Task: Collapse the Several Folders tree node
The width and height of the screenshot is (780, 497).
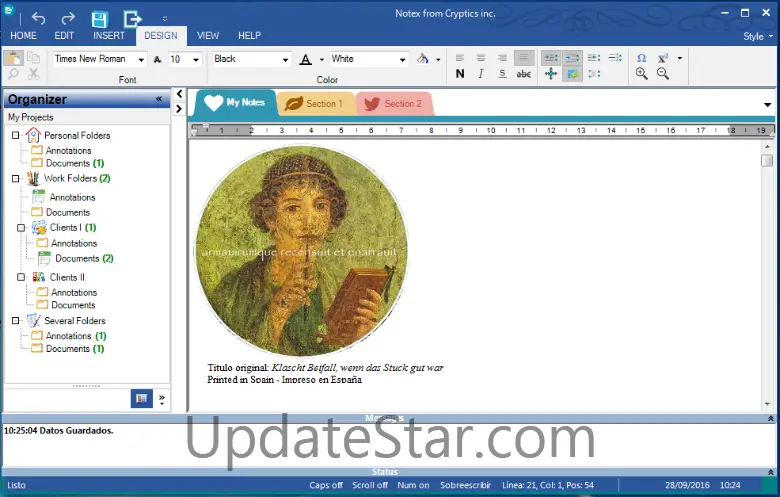Action: pyautogui.click(x=15, y=320)
